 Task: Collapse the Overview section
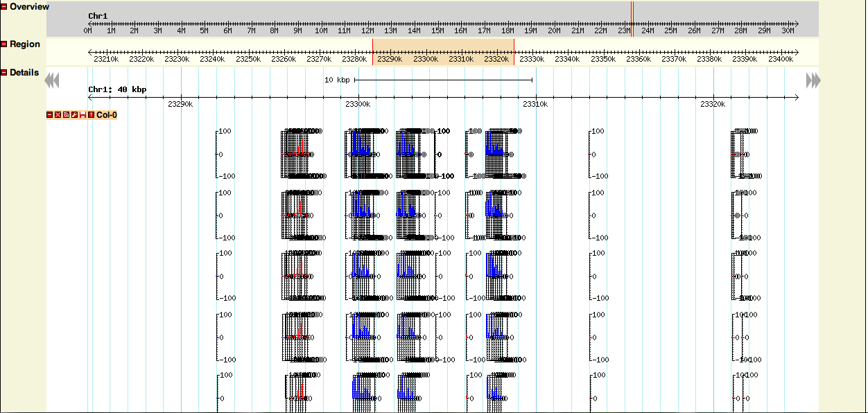pos(4,7)
